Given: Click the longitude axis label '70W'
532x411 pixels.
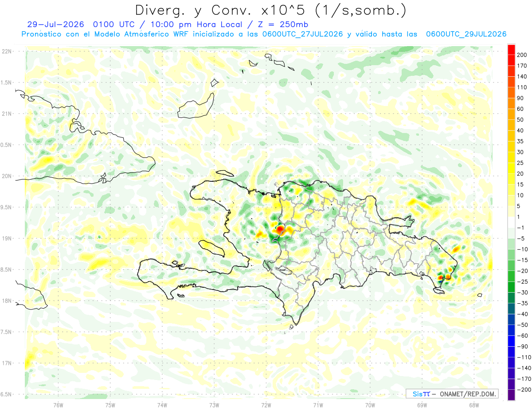Looking at the screenshot, I should [x=370, y=405].
